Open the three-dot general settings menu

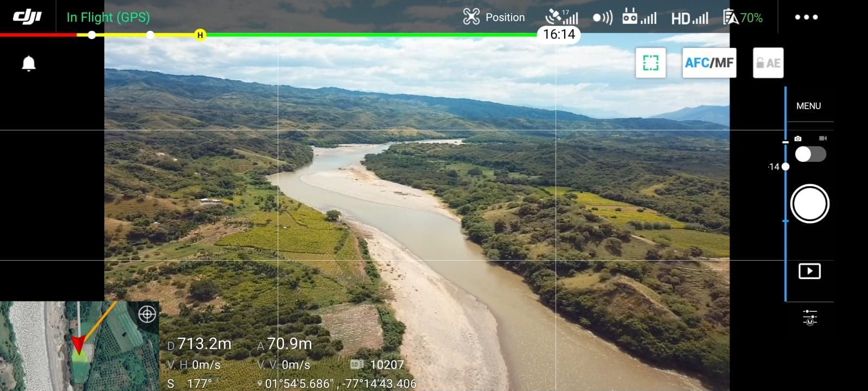[x=806, y=17]
